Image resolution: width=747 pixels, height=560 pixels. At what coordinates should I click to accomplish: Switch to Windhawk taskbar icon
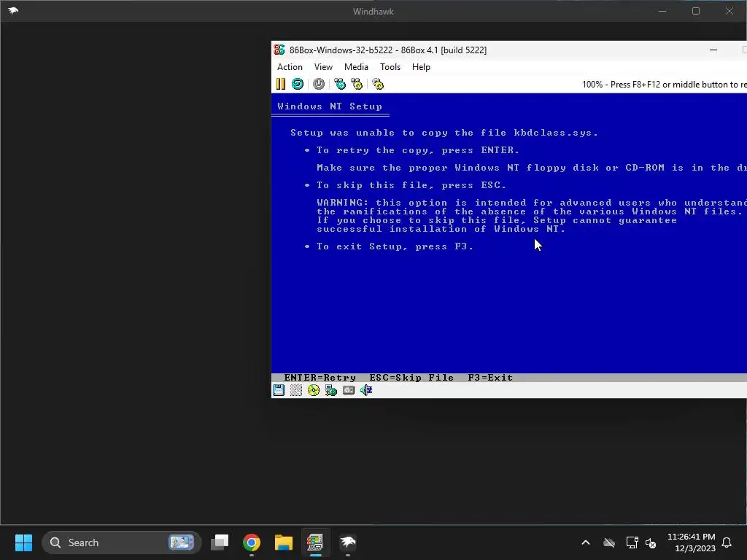click(x=348, y=542)
